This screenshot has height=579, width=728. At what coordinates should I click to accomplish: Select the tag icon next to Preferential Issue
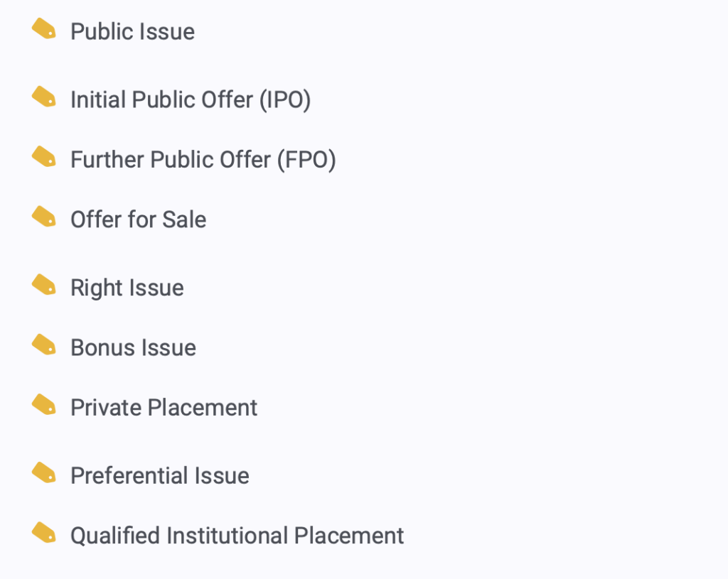(43, 472)
